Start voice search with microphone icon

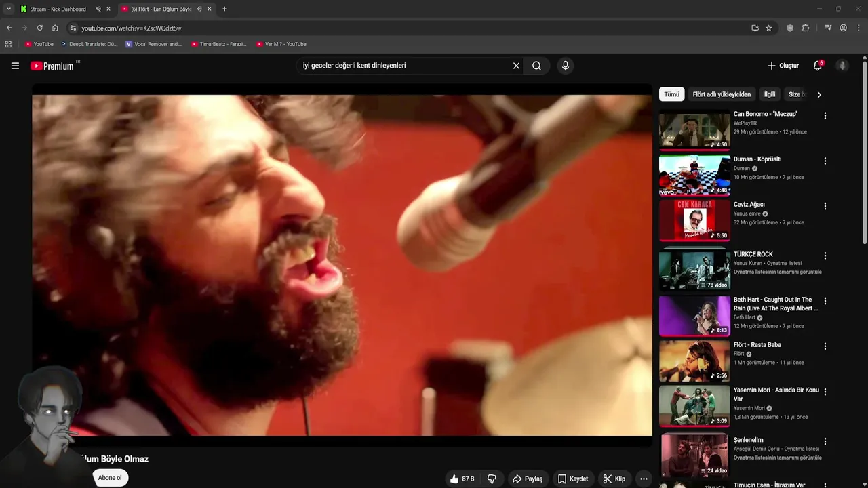tap(566, 66)
